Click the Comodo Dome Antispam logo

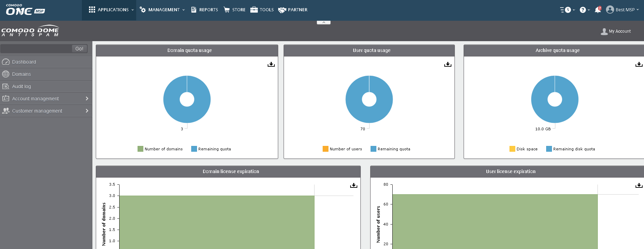tap(30, 31)
